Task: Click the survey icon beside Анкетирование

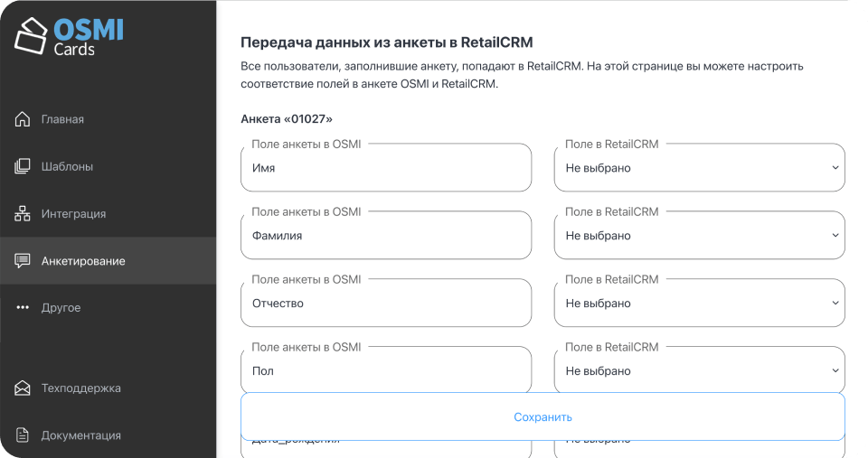Action: point(23,261)
